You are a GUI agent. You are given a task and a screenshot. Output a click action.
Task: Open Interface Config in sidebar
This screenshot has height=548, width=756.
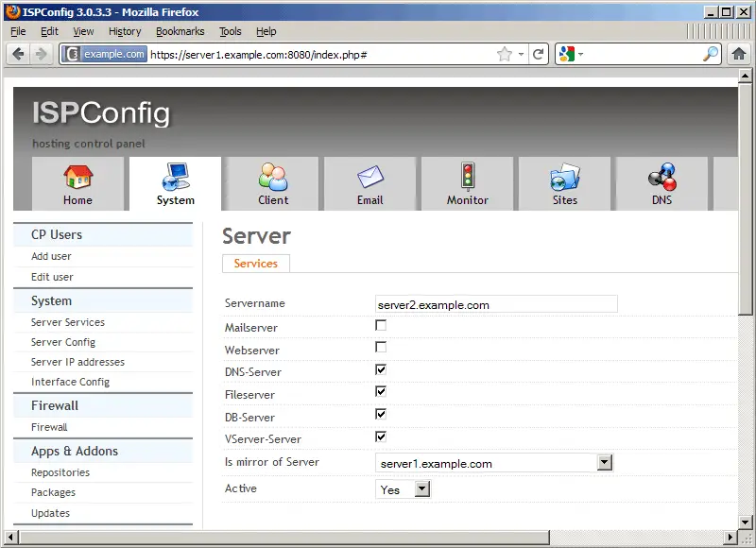tap(70, 382)
